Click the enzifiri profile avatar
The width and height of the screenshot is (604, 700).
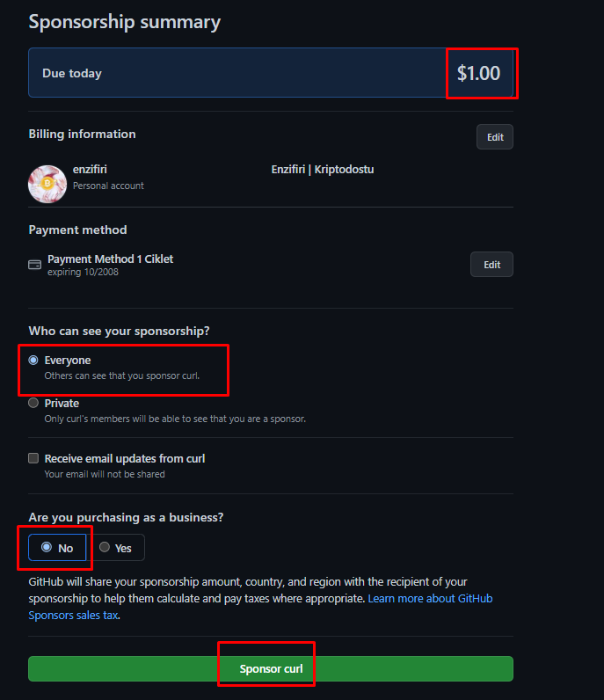coord(47,183)
